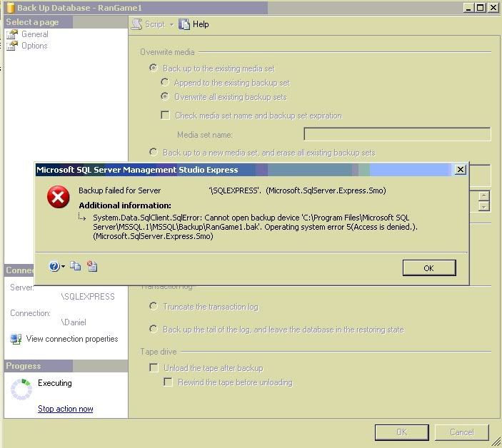This screenshot has width=502, height=448.
Task: Click the show technical details icon
Action: (92, 266)
